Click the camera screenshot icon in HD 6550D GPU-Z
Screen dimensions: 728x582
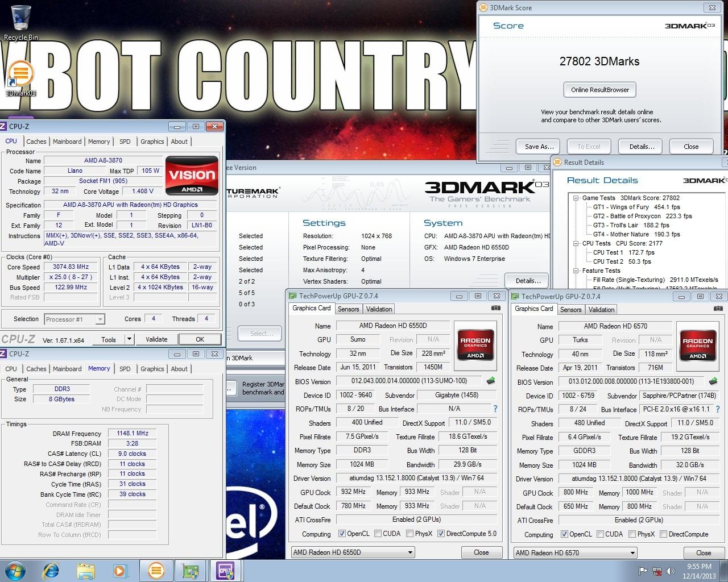(x=496, y=308)
